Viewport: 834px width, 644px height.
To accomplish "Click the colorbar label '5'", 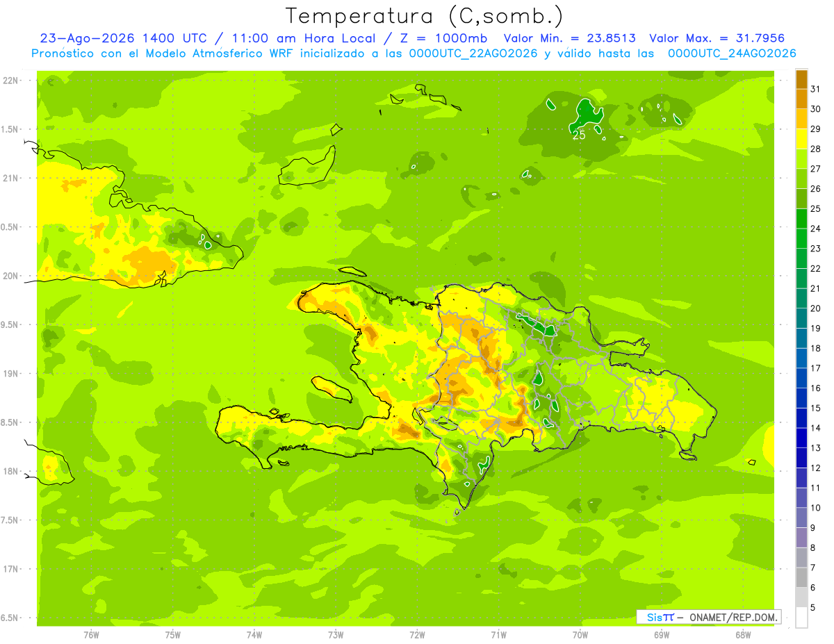I will (813, 608).
